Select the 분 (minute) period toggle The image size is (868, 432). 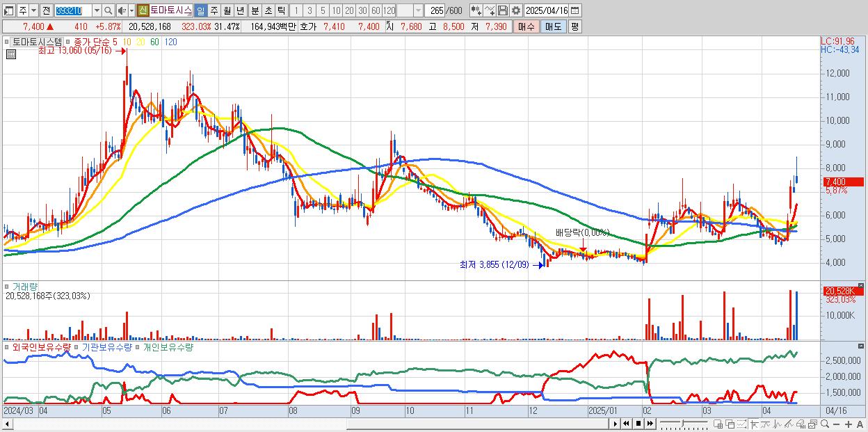255,10
